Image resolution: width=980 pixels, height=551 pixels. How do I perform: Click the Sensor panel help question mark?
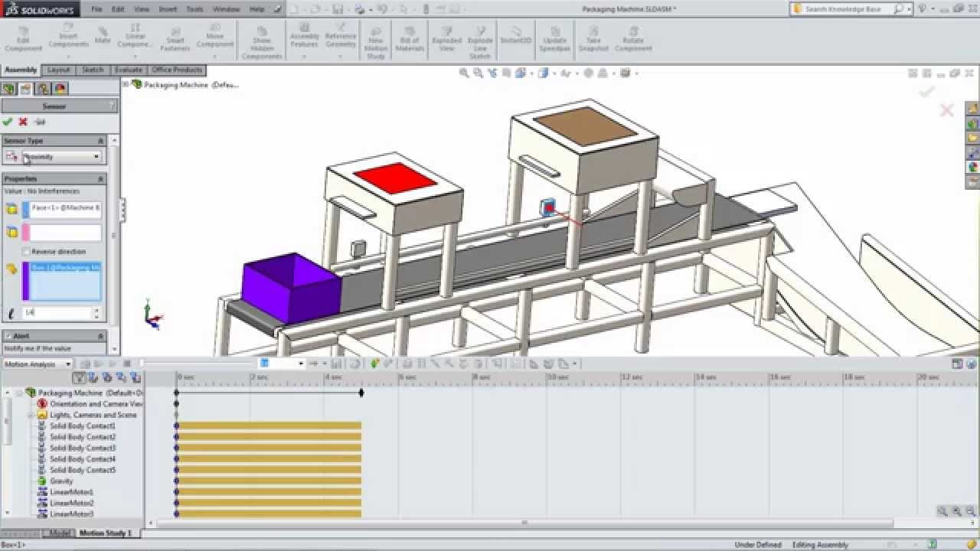point(113,106)
